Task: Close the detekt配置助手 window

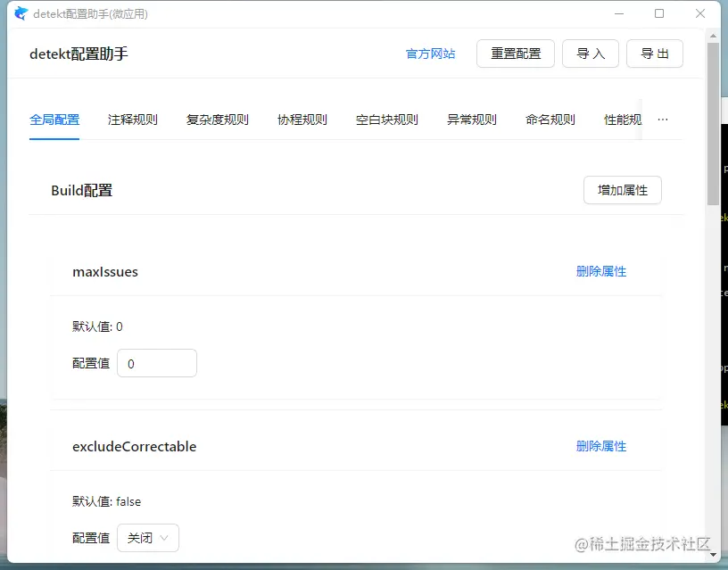Action: (x=700, y=14)
